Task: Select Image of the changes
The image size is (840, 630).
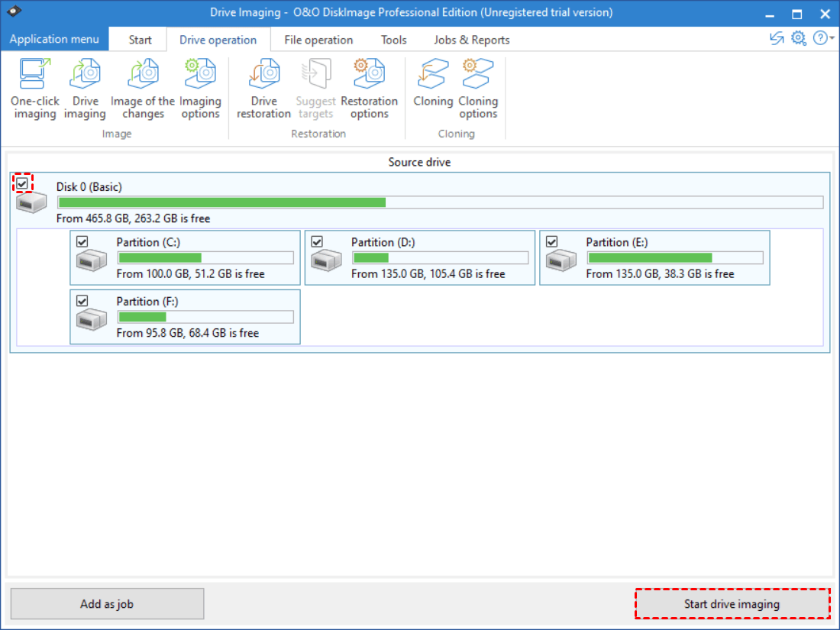Action: click(x=143, y=89)
